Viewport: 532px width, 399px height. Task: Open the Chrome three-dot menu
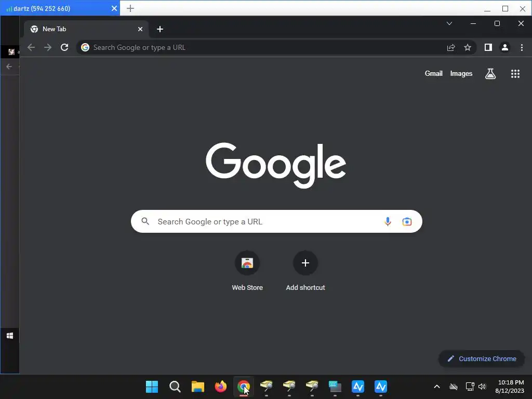[522, 47]
